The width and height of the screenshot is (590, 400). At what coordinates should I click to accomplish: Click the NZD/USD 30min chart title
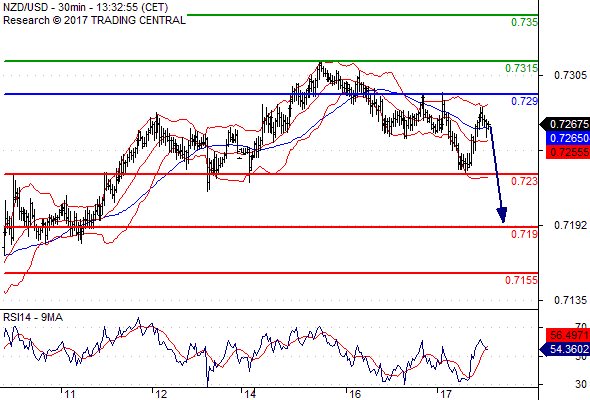tap(85, 7)
